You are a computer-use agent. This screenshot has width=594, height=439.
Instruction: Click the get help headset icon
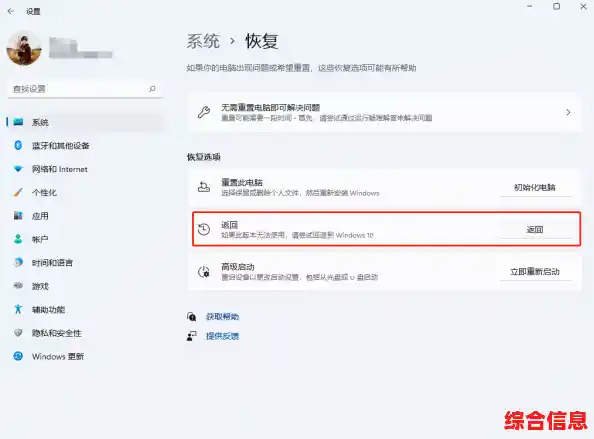191,317
